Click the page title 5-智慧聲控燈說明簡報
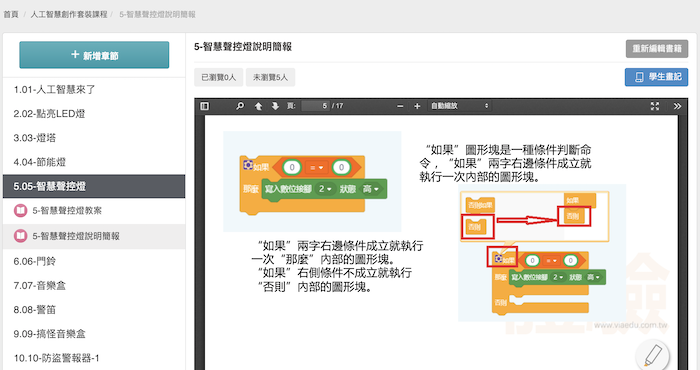Image resolution: width=700 pixels, height=370 pixels. 243,46
